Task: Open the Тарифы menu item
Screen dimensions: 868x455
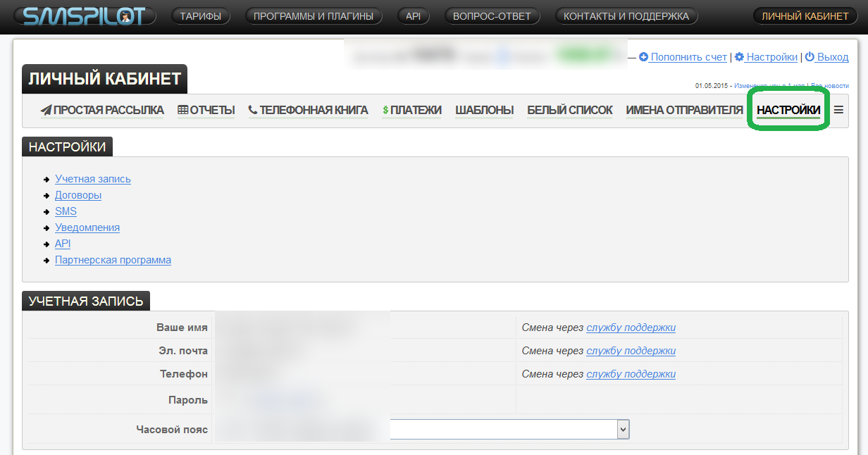Action: click(200, 16)
